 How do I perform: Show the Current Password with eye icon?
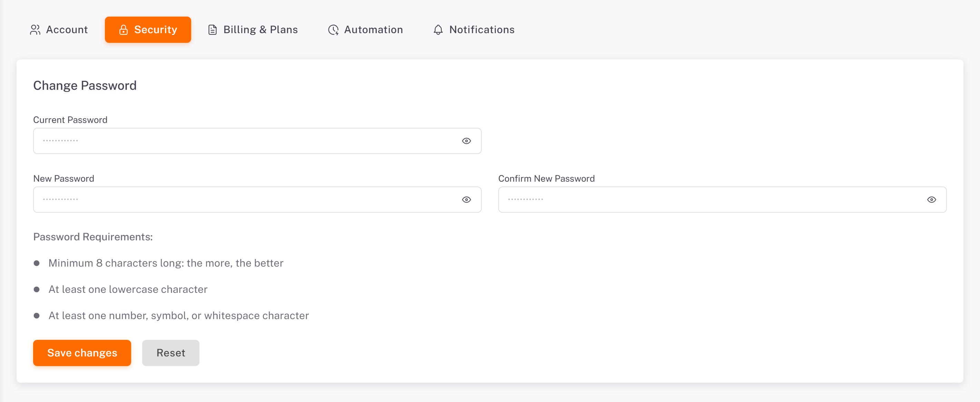467,141
